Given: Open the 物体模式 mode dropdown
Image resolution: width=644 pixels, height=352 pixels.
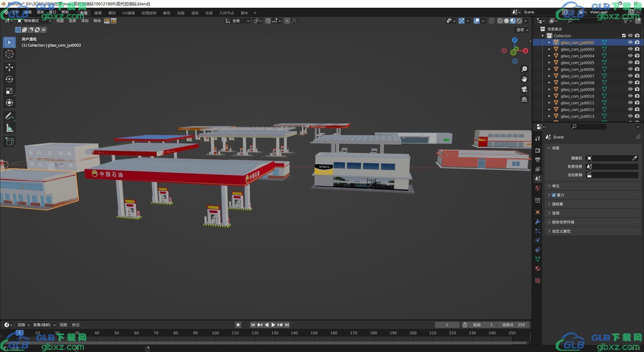Looking at the screenshot, I should tap(34, 21).
